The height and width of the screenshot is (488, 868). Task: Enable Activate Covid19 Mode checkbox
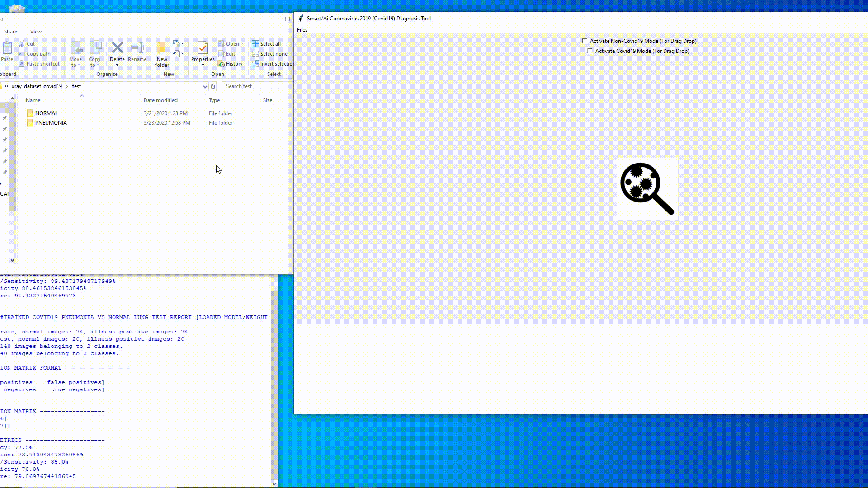pyautogui.click(x=590, y=51)
